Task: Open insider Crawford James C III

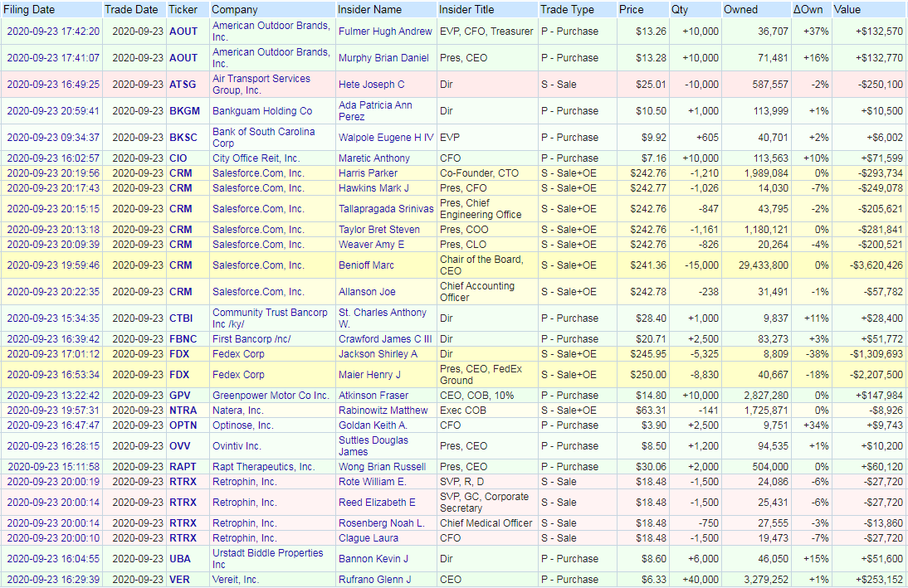Action: point(385,339)
